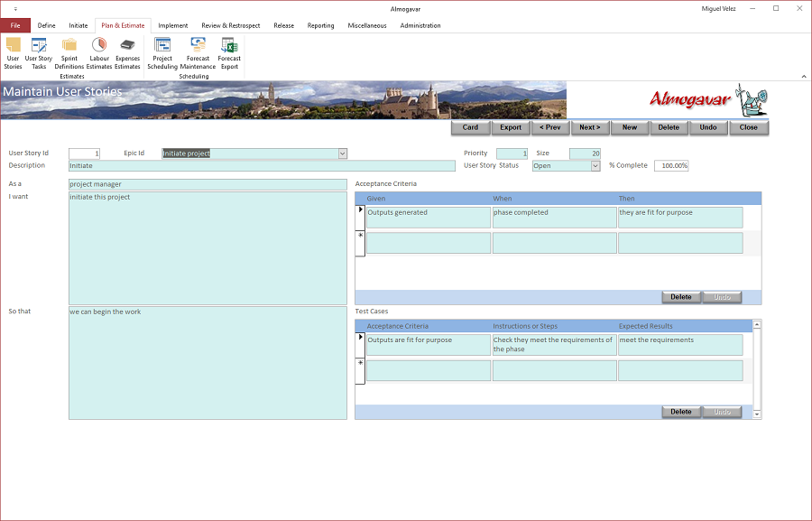Screen dimensions: 812x521
Task: Open Forecast Maintenance icon
Action: [198, 53]
